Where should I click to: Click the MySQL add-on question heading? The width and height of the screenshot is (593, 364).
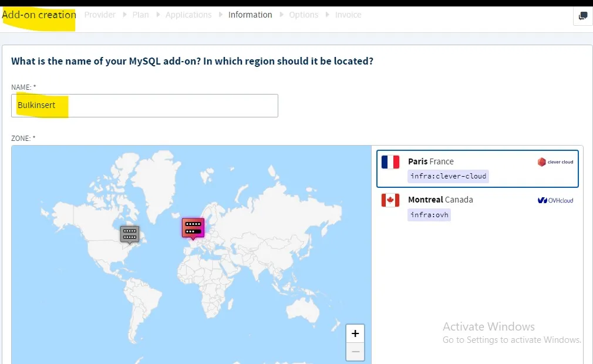[192, 61]
